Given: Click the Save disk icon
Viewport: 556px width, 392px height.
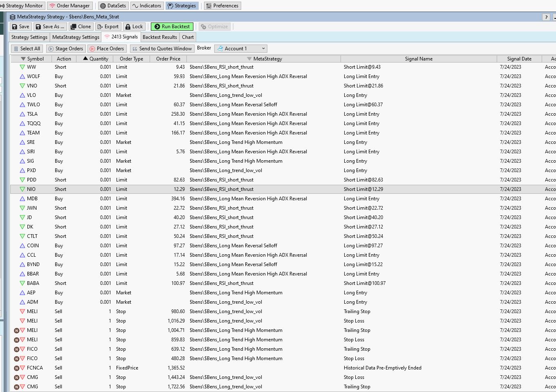Looking at the screenshot, I should tap(15, 27).
